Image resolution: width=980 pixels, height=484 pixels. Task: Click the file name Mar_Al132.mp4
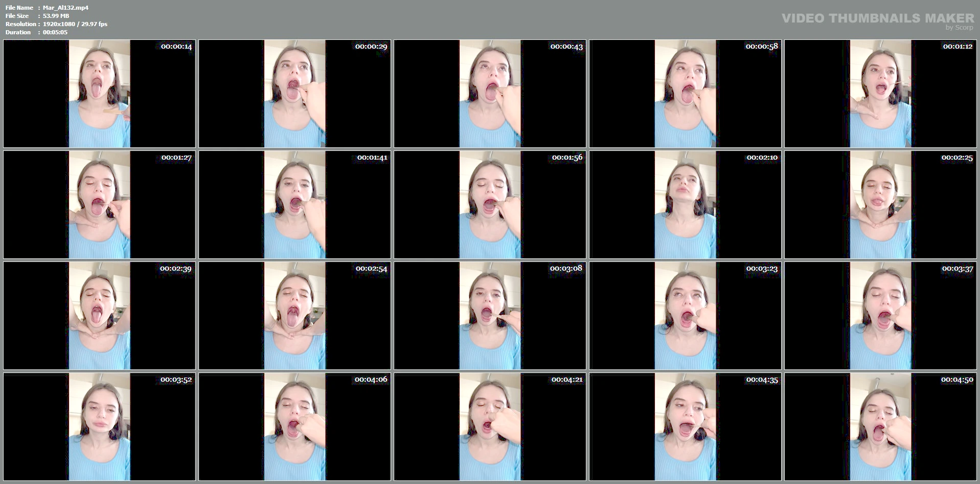[65, 8]
